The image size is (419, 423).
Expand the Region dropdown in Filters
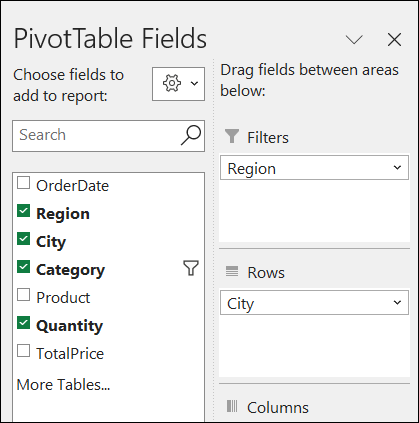(397, 167)
